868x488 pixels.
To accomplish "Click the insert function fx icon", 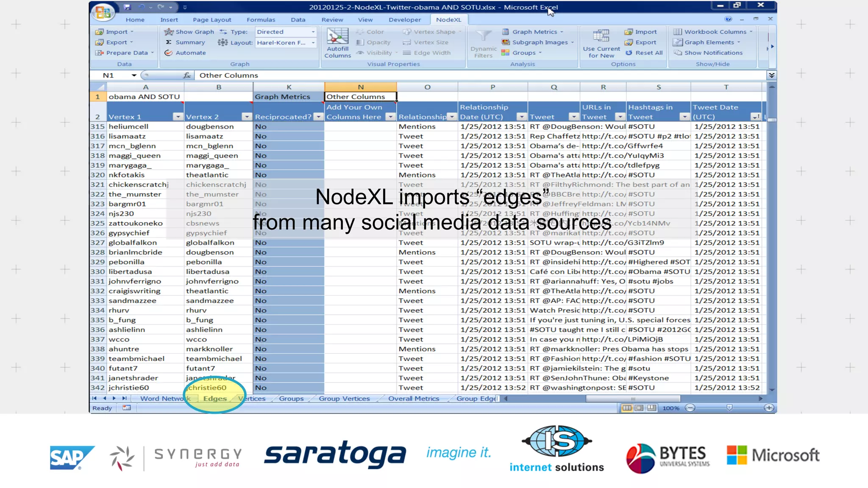I will 186,75.
